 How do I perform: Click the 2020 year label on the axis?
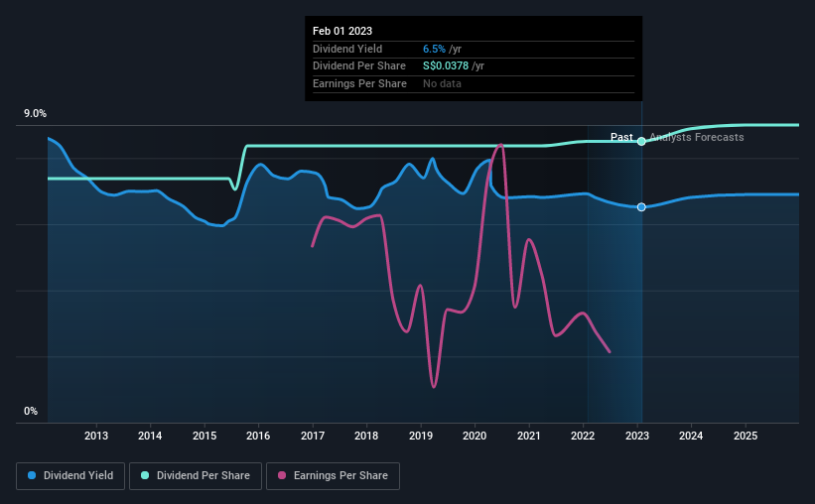[x=475, y=436]
